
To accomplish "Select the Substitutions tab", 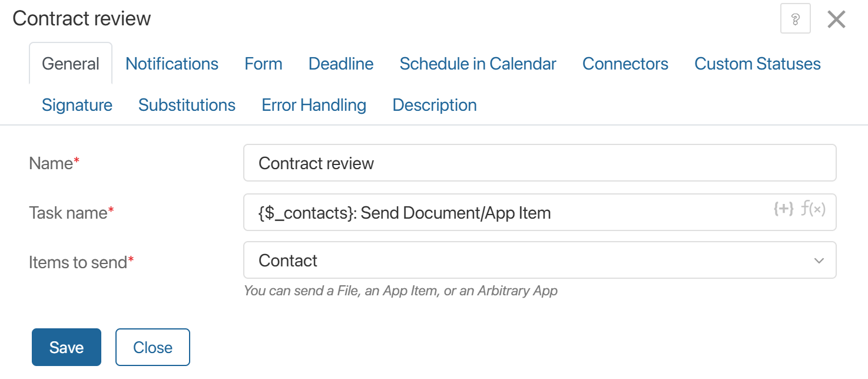I will click(187, 105).
